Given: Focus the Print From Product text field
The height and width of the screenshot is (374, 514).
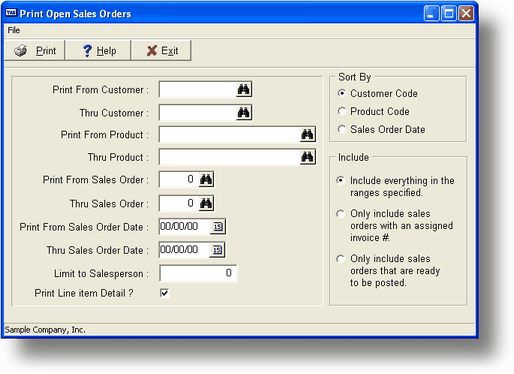Looking at the screenshot, I should pyautogui.click(x=230, y=135).
